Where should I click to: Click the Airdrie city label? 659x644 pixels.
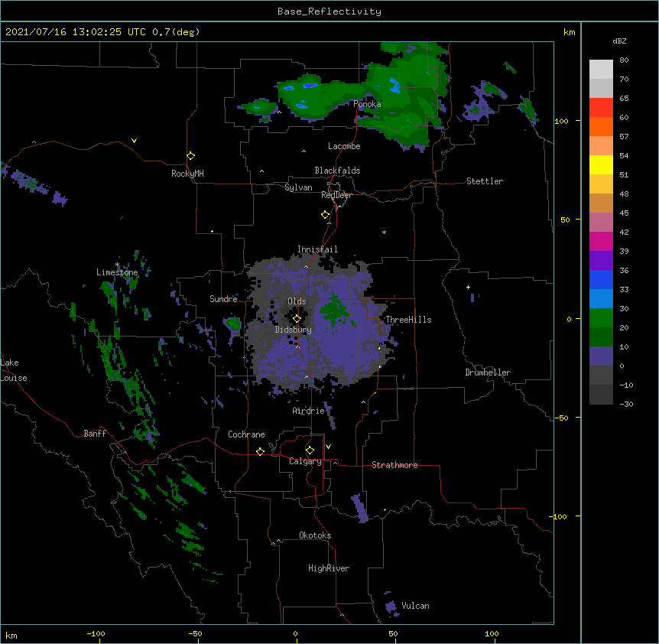tap(309, 411)
